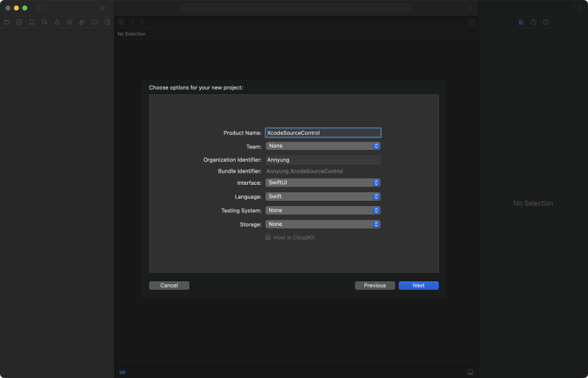The image size is (588, 378).
Task: Go back with the left chevron
Action: (x=133, y=22)
